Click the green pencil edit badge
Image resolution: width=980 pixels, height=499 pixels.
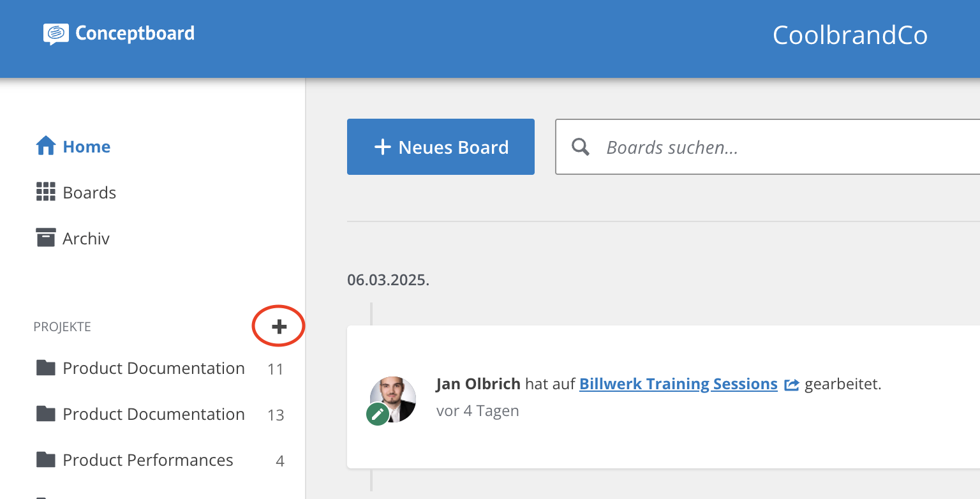378,414
